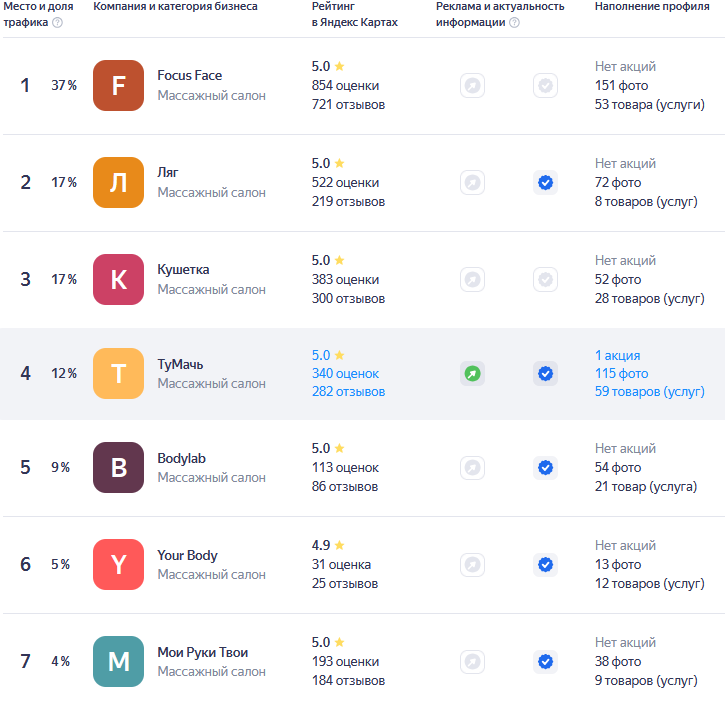Click the blue verified badge for Ляг
The width and height of the screenshot is (725, 709).
pyautogui.click(x=545, y=183)
